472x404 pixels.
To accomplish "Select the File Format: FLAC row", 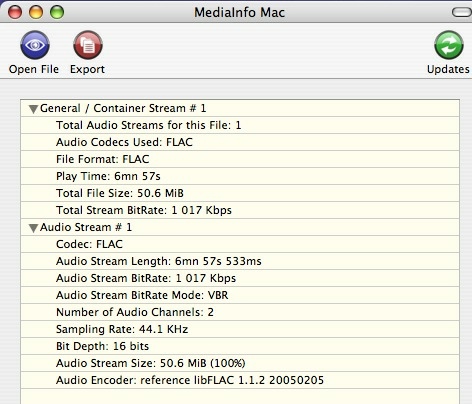I will point(240,159).
